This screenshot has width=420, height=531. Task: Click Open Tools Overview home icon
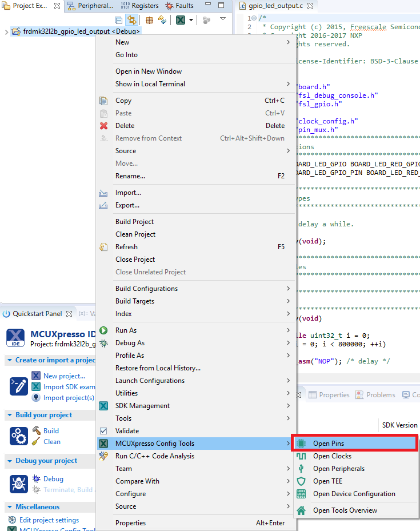pyautogui.click(x=301, y=510)
